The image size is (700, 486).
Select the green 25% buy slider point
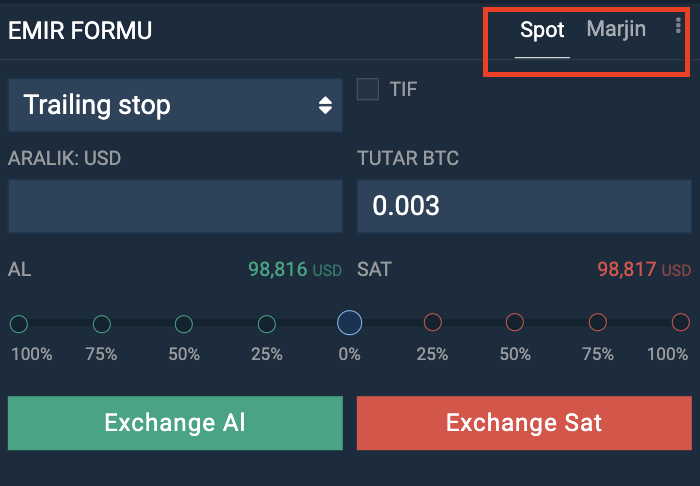click(x=267, y=324)
